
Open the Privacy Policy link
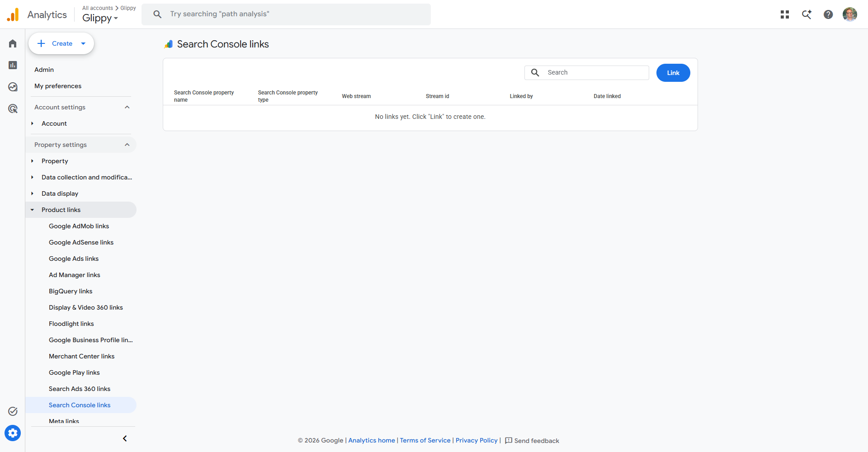[476, 440]
